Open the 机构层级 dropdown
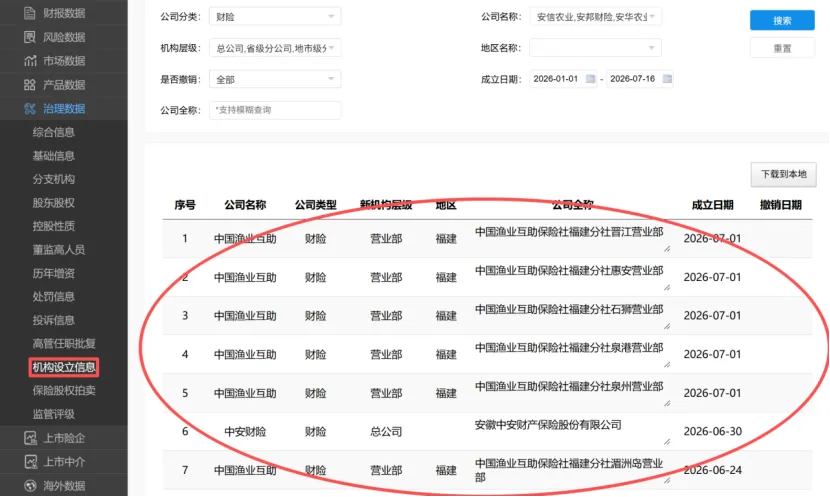Image resolution: width=830 pixels, height=497 pixels. point(275,48)
